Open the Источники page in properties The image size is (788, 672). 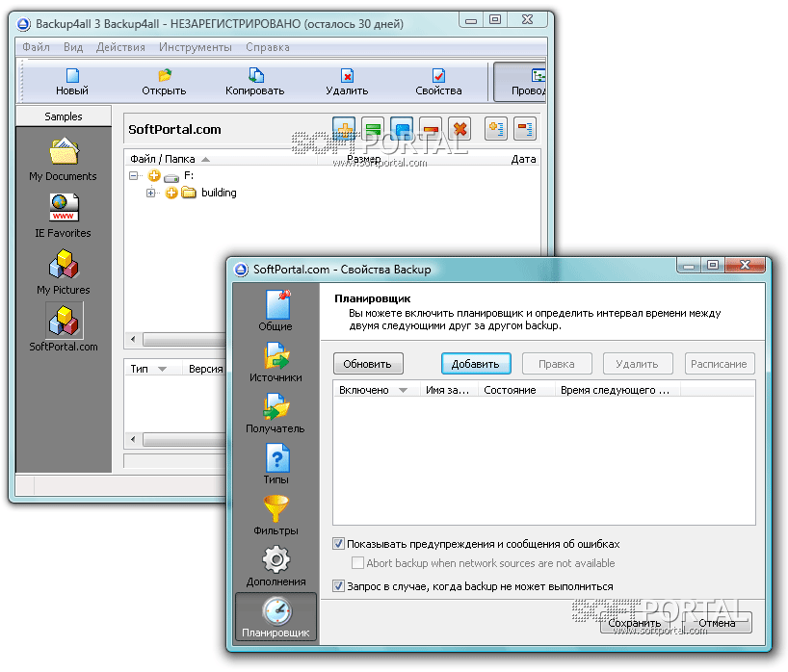pos(276,362)
